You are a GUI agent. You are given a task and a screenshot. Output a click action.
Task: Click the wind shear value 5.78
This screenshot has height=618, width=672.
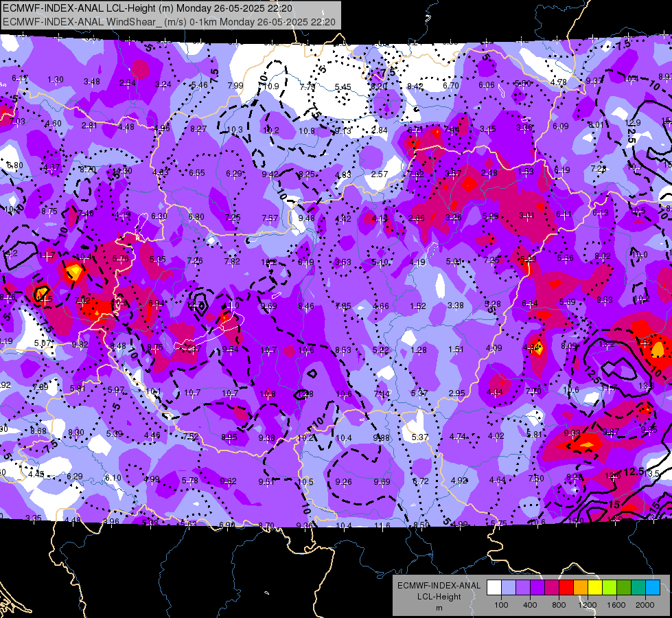(x=190, y=481)
